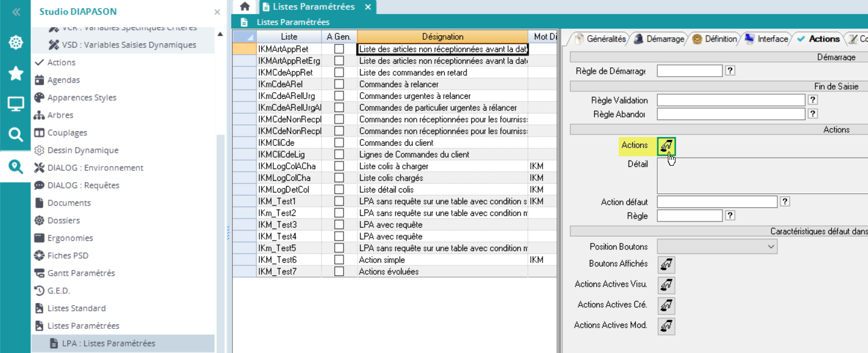Image resolution: width=868 pixels, height=353 pixels.
Task: Expand the Listes Paramétrées tree node
Action: pyautogui.click(x=83, y=325)
